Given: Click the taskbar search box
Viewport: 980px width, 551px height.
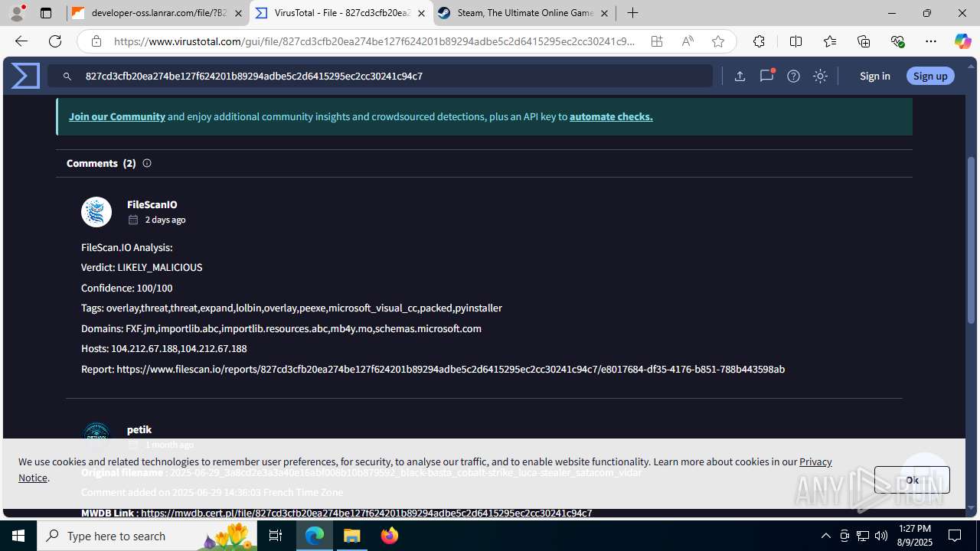Looking at the screenshot, I should pyautogui.click(x=147, y=536).
